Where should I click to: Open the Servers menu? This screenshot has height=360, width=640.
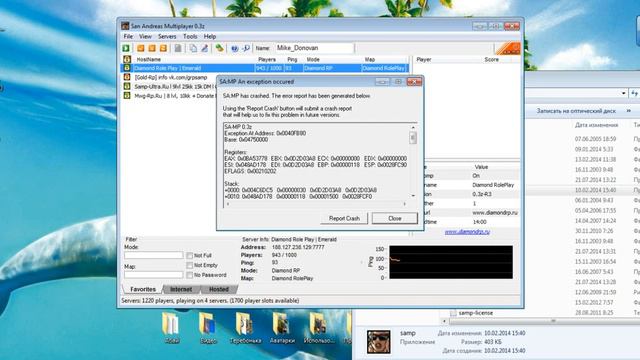pos(167,36)
